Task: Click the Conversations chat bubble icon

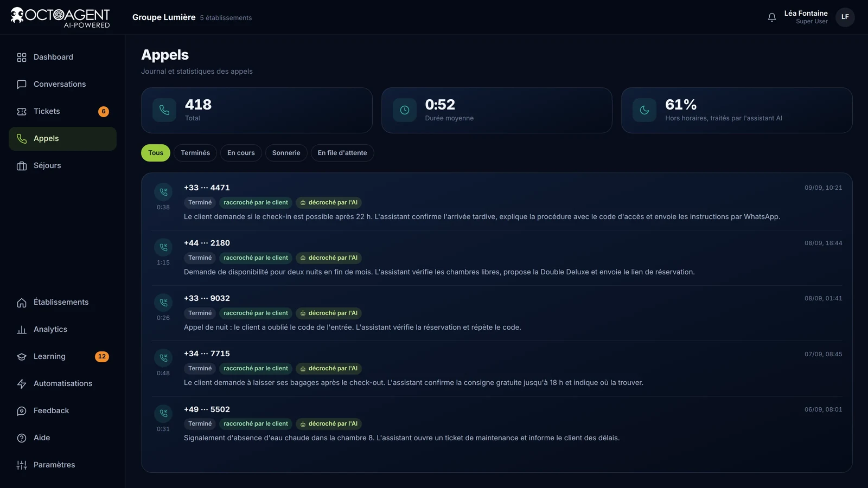Action: pos(22,85)
